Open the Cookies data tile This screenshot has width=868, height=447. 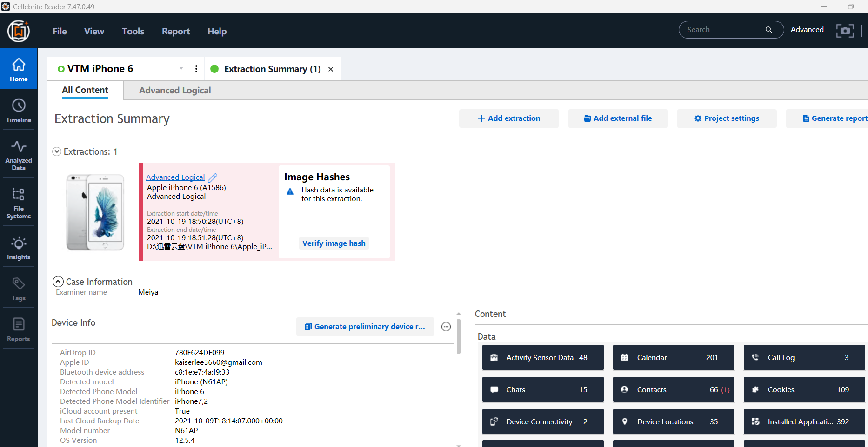[804, 389]
